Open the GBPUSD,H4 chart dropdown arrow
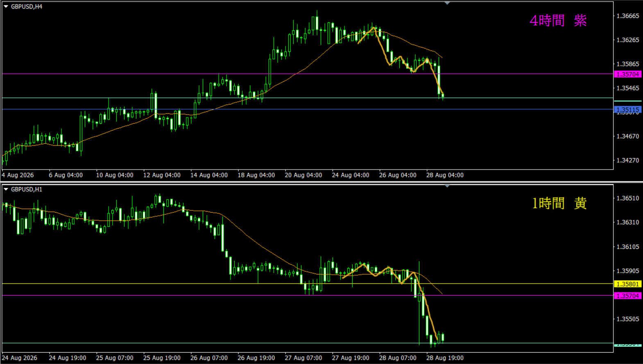The height and width of the screenshot is (364, 643). (x=6, y=7)
